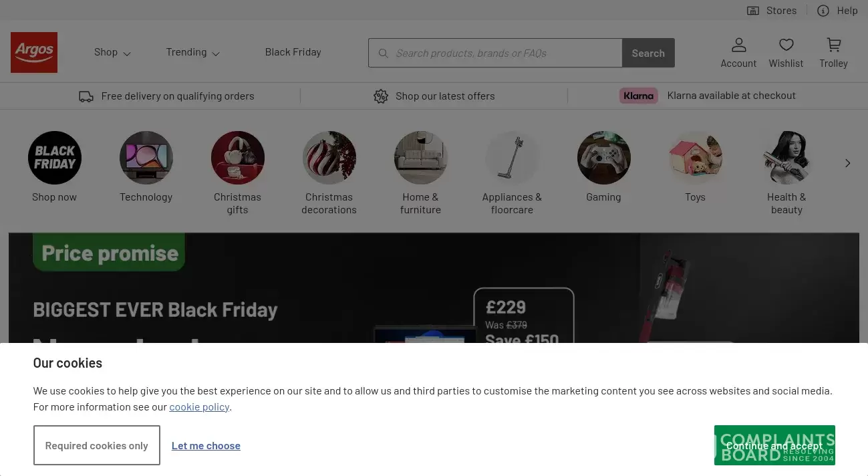Open the cookie policy link

(x=199, y=406)
